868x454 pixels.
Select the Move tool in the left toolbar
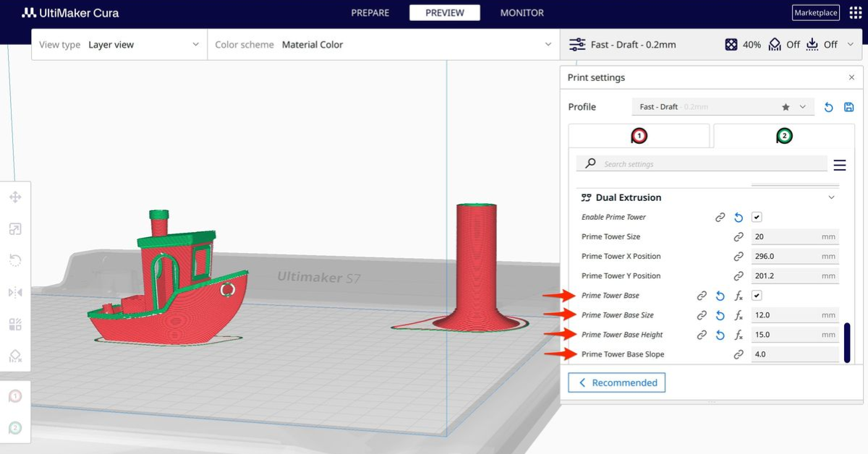pos(14,197)
